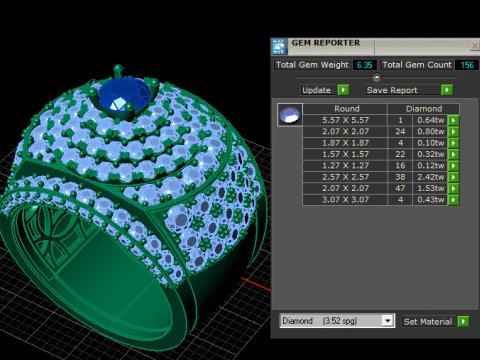
Task: Click green arrow for 0.43tw row
Action: 453,200
